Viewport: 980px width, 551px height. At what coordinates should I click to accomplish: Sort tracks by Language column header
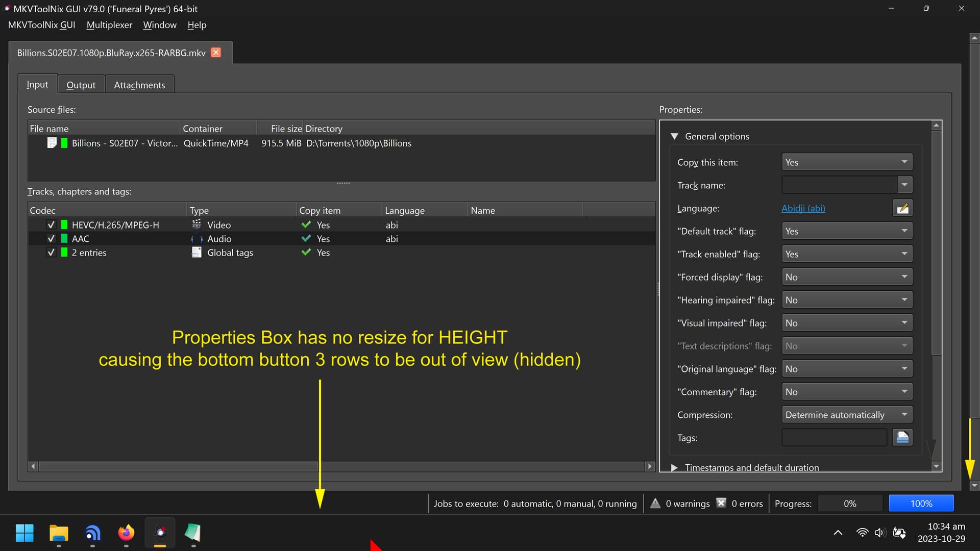[x=425, y=210]
